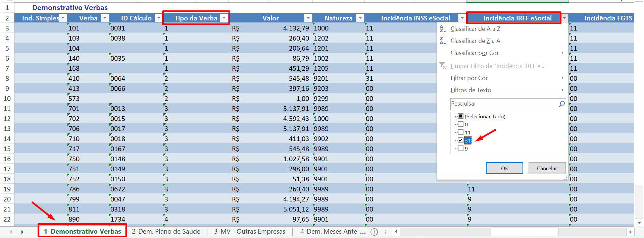Click the sheet tabs ellipsis overflow
This screenshot has height=238, width=644.
[363, 232]
